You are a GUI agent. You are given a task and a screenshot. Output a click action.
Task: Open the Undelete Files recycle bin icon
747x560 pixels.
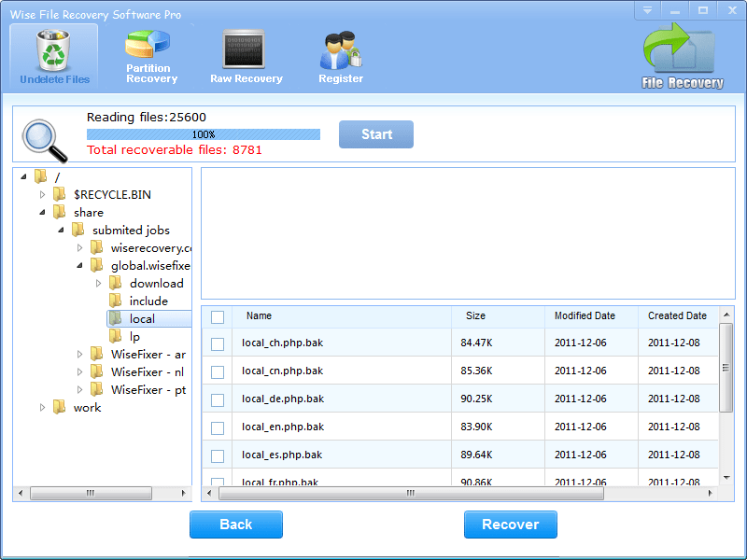[x=53, y=49]
